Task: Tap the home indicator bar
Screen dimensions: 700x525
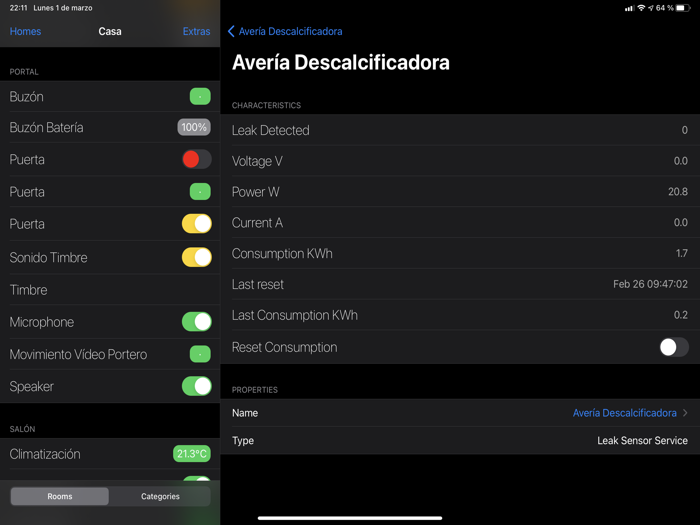Action: coord(350,518)
